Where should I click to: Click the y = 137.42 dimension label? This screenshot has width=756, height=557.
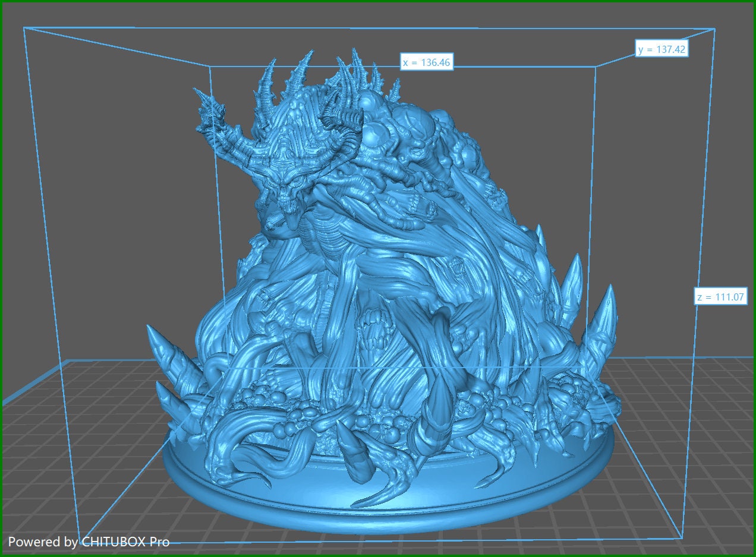pyautogui.click(x=661, y=49)
